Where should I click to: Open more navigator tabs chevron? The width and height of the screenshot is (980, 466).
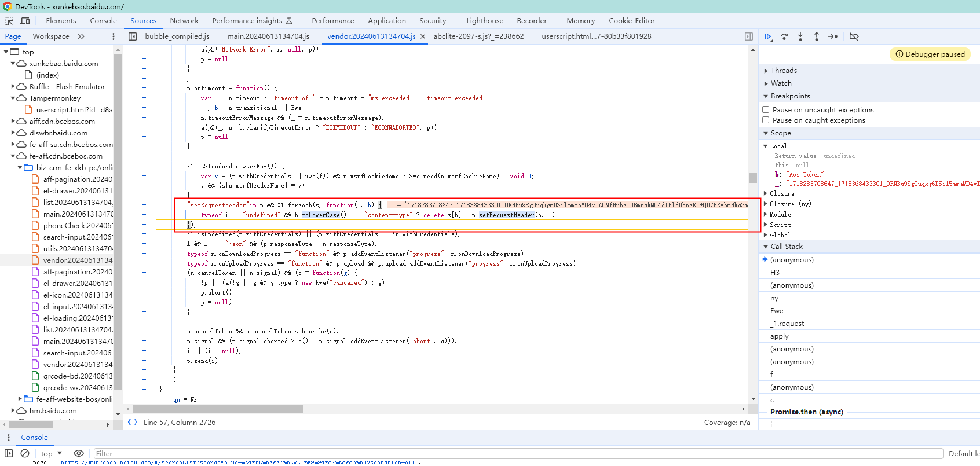click(81, 36)
